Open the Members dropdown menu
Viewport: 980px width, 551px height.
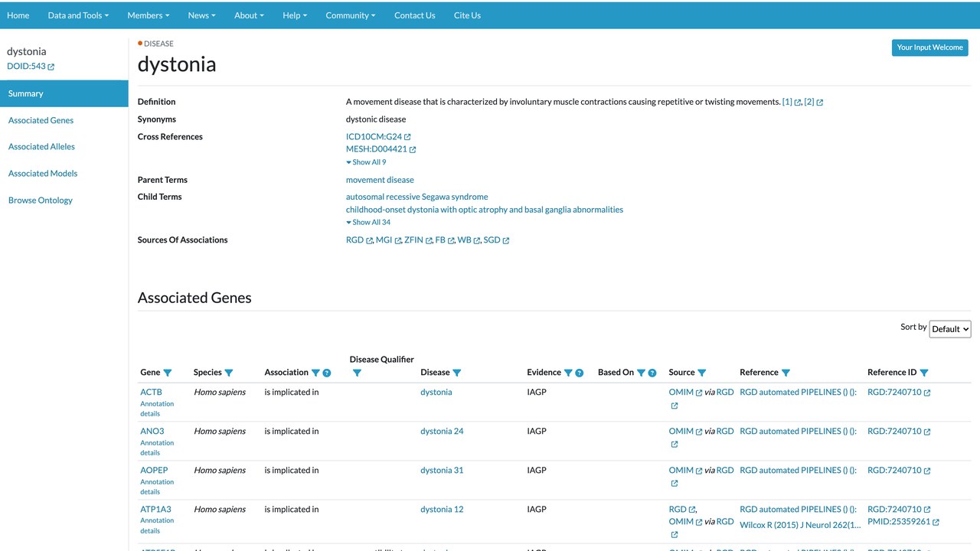[x=149, y=15]
